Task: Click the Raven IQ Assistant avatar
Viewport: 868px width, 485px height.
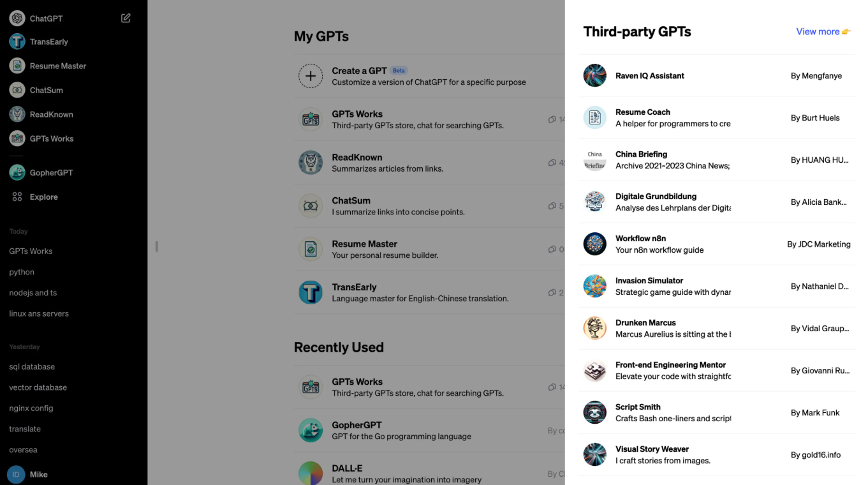Action: (594, 75)
